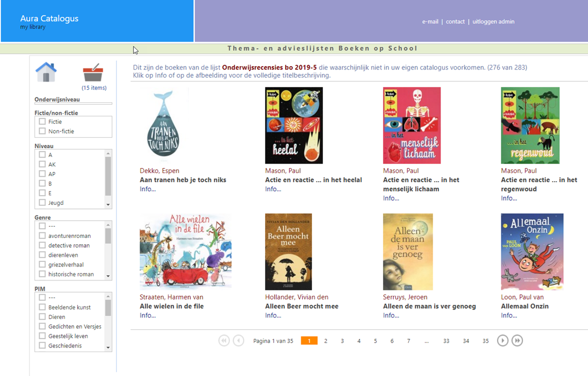This screenshot has height=376, width=588.
Task: Click Allemaal Onzin book cover
Action: 532,252
